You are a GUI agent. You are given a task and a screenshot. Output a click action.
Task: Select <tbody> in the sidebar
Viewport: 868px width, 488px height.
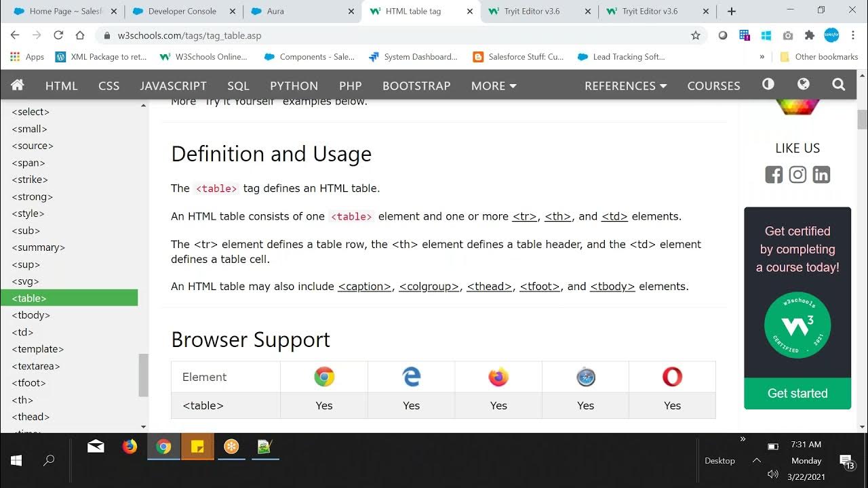click(x=31, y=315)
